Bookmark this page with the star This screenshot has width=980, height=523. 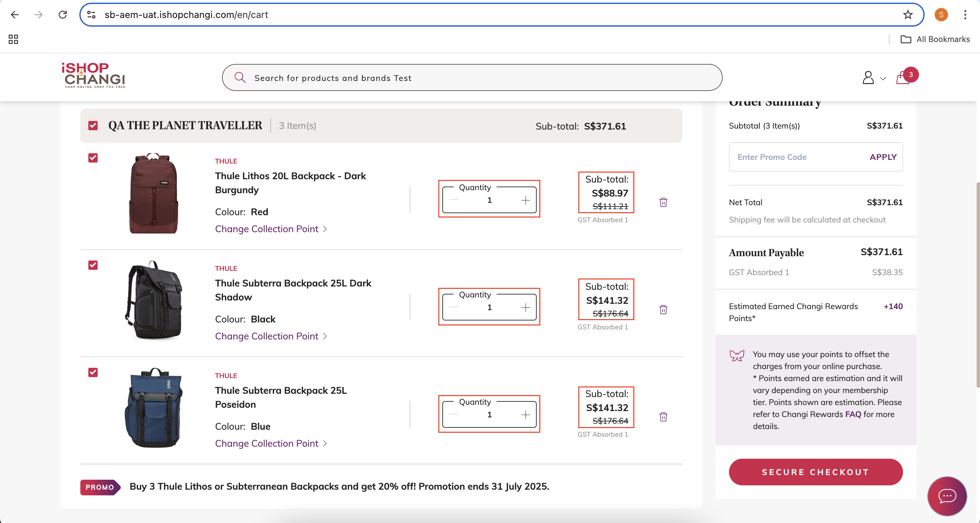click(x=908, y=15)
